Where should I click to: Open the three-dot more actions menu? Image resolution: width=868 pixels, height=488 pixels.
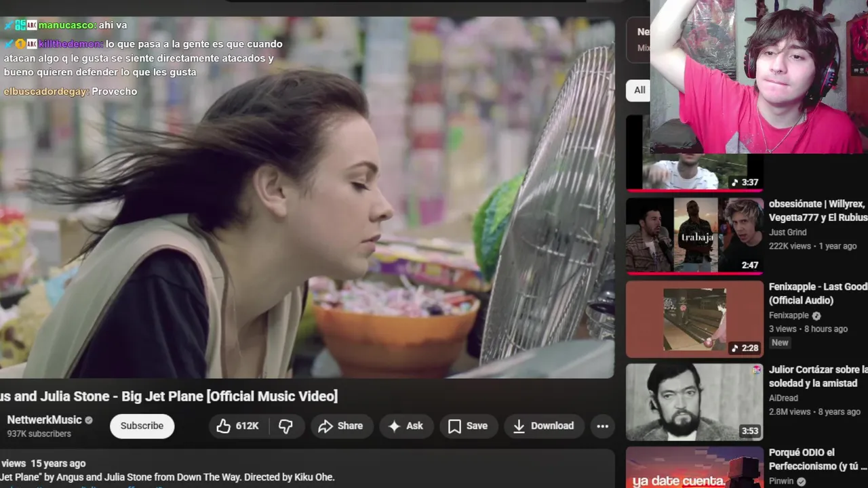coord(602,426)
